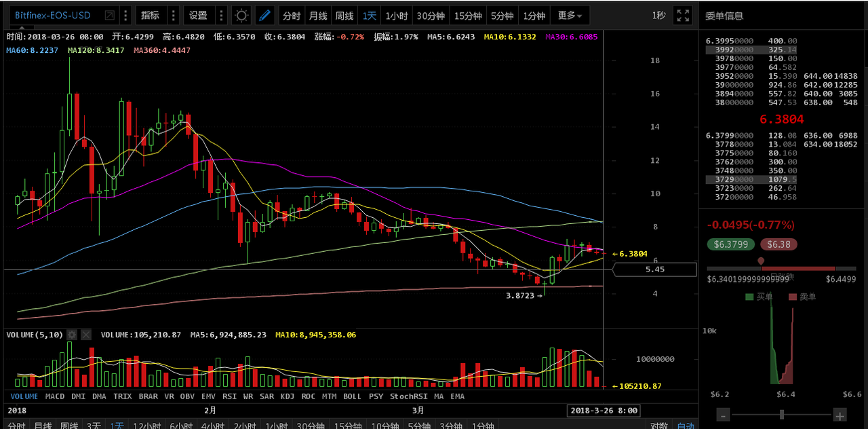Select the DMA indicator
The width and height of the screenshot is (868, 429).
click(100, 396)
